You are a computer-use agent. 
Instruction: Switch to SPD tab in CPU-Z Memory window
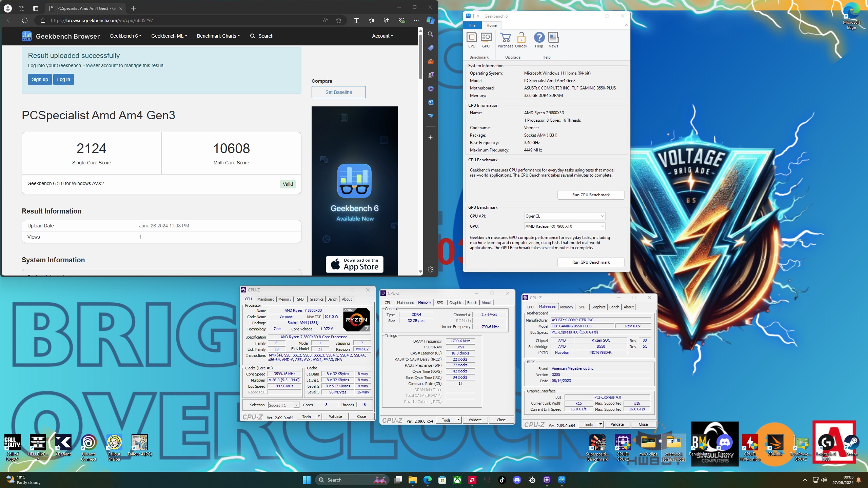click(440, 303)
